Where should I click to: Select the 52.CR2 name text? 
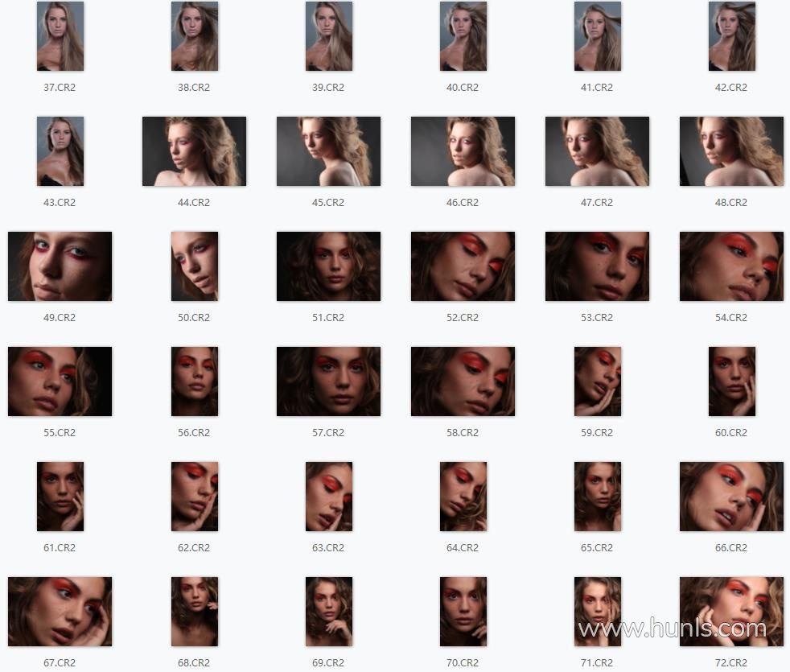pyautogui.click(x=463, y=318)
